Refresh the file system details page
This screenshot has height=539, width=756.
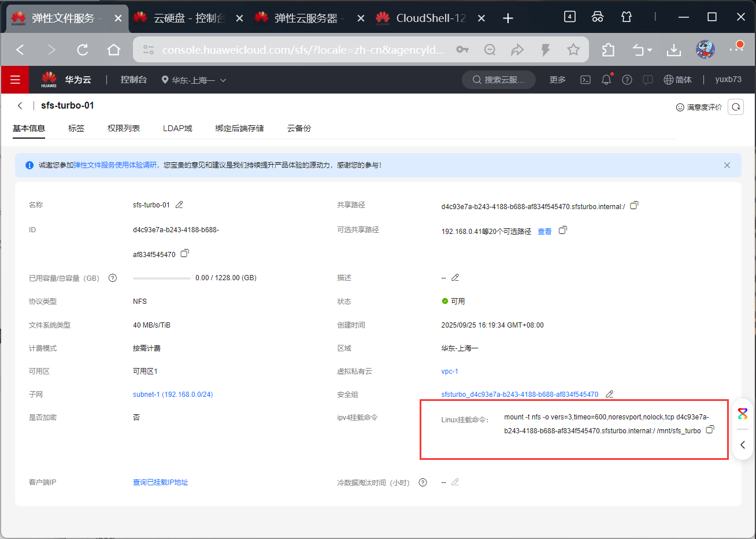click(x=736, y=107)
